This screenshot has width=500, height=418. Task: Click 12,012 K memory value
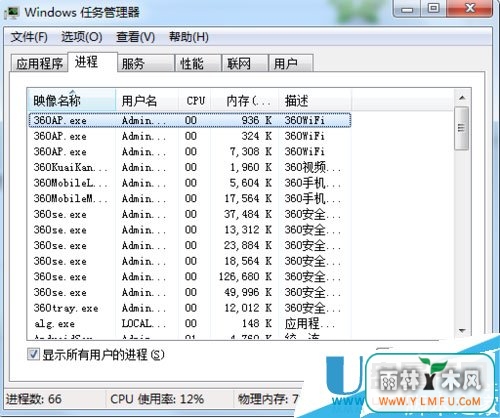pyautogui.click(x=248, y=308)
